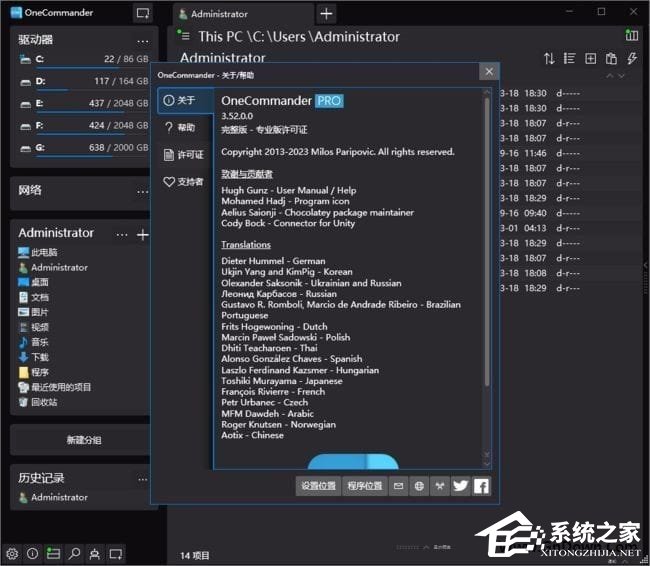Open 音乐 favorite
Viewport: 650px width, 566px height.
34,342
